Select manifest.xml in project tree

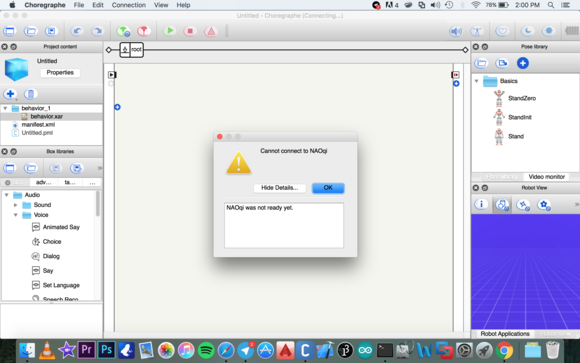pyautogui.click(x=38, y=124)
